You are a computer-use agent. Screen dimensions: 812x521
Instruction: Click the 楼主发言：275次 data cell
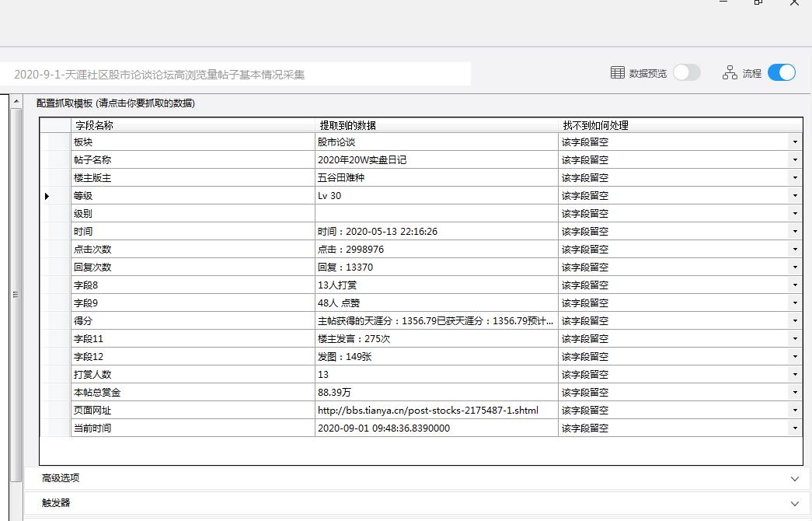437,338
